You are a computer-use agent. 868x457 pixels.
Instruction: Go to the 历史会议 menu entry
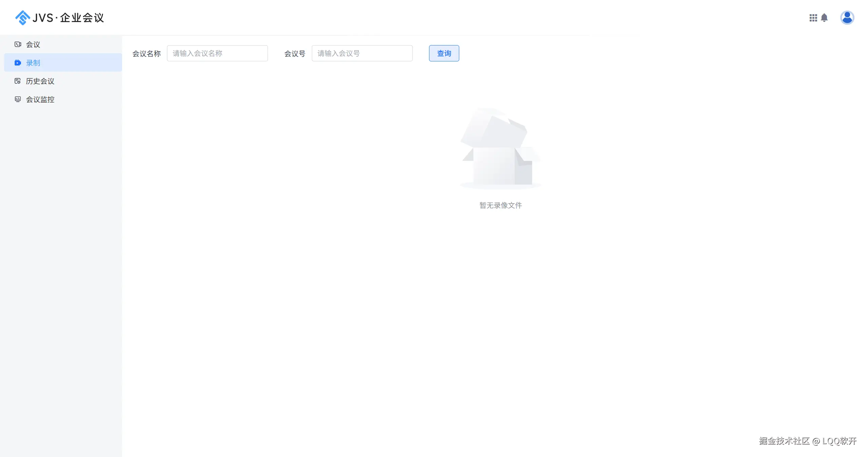pyautogui.click(x=40, y=81)
